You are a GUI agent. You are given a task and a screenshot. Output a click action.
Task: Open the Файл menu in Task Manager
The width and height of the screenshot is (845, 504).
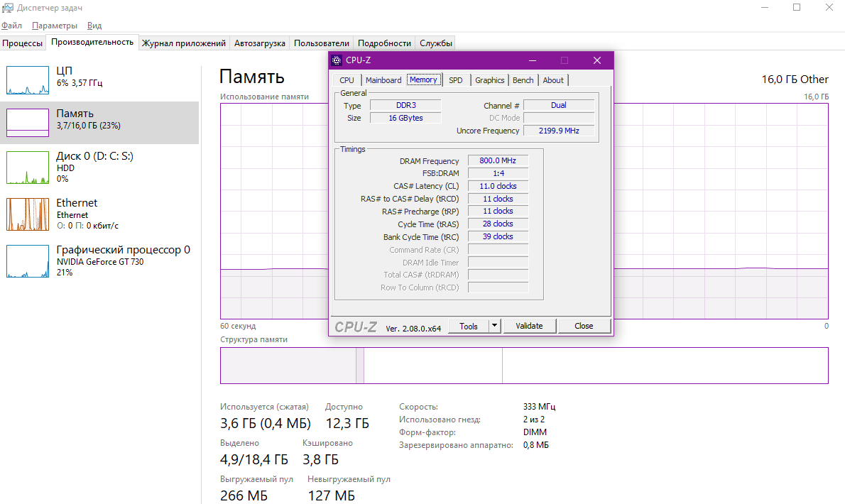(x=12, y=26)
